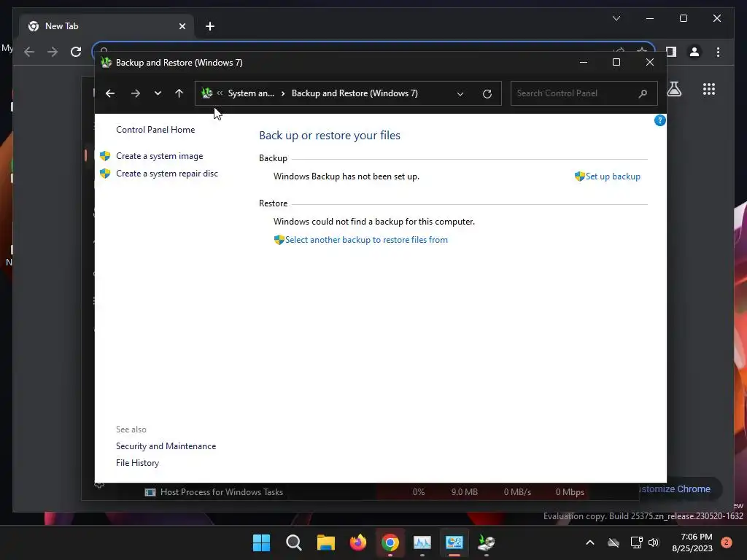
Task: Open taskbar Search
Action: point(293,542)
